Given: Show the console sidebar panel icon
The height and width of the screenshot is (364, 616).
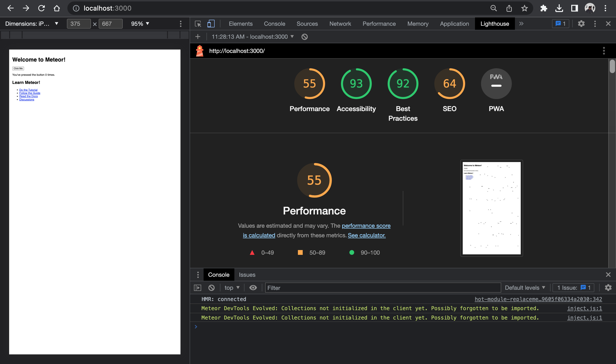Looking at the screenshot, I should click(x=197, y=288).
